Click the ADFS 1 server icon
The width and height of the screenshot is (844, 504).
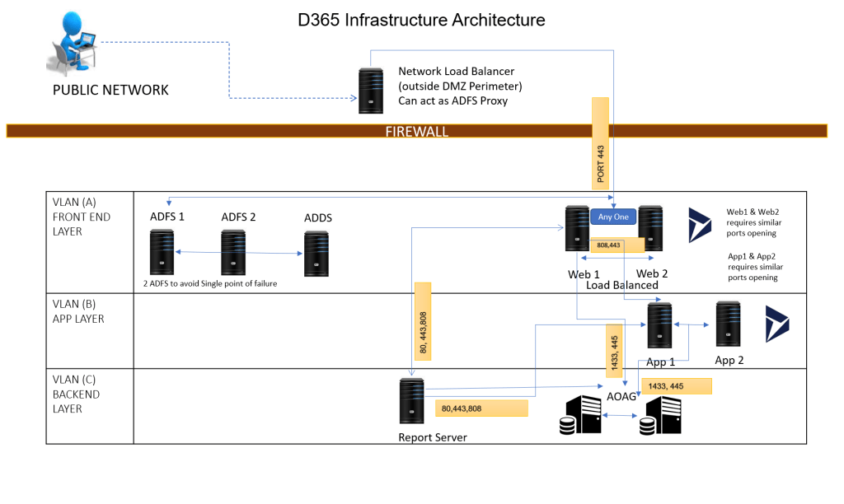point(162,251)
